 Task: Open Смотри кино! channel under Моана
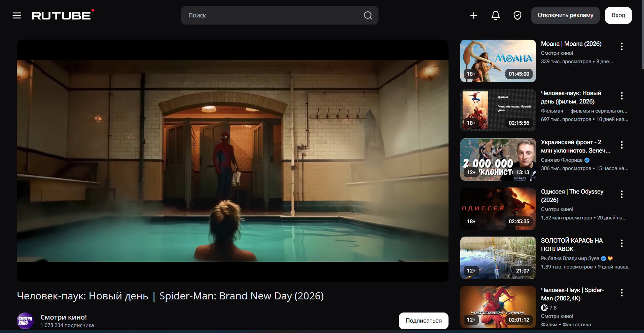click(557, 53)
